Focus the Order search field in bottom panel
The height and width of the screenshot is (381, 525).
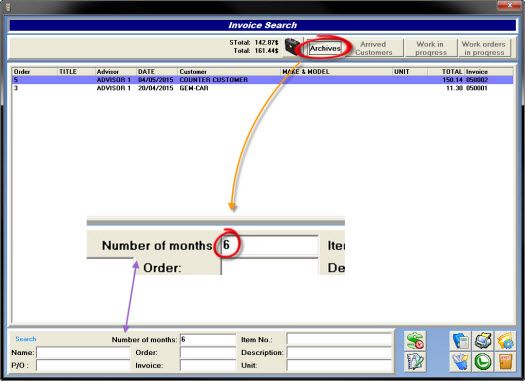click(208, 353)
